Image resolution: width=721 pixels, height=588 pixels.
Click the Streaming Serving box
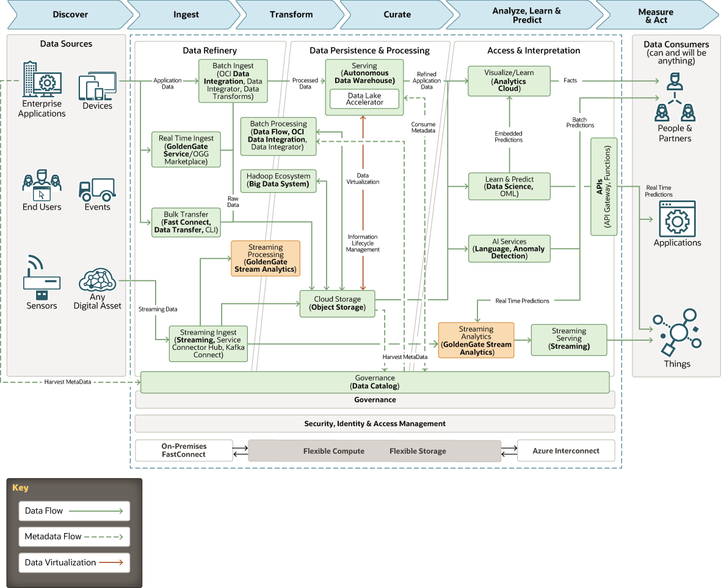pyautogui.click(x=569, y=339)
